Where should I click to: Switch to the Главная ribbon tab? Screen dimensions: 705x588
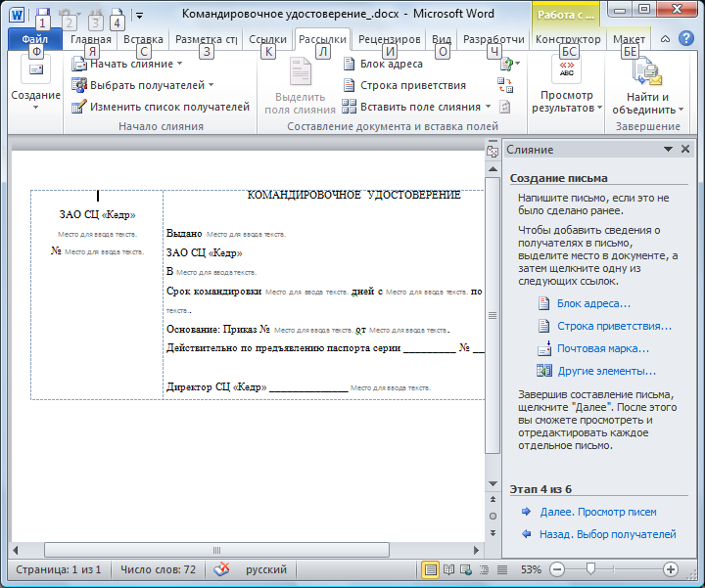tap(90, 39)
